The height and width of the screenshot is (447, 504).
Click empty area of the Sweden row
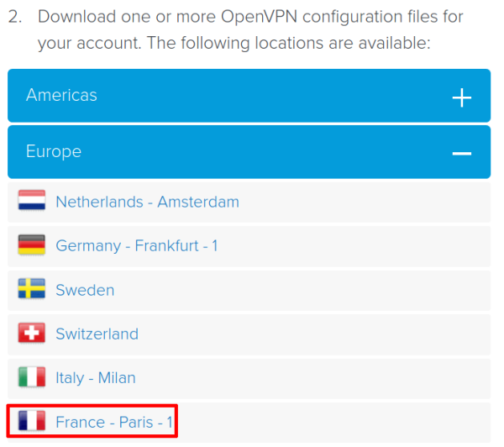[302, 291]
